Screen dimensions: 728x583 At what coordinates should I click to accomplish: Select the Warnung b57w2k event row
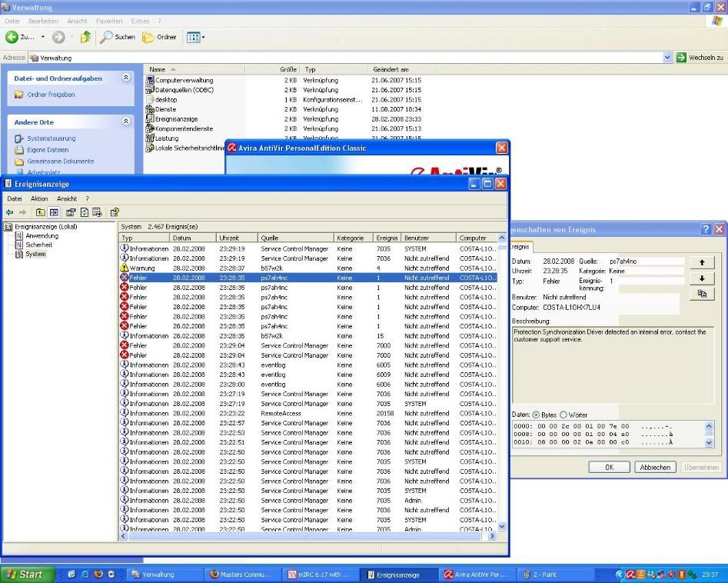(x=307, y=268)
